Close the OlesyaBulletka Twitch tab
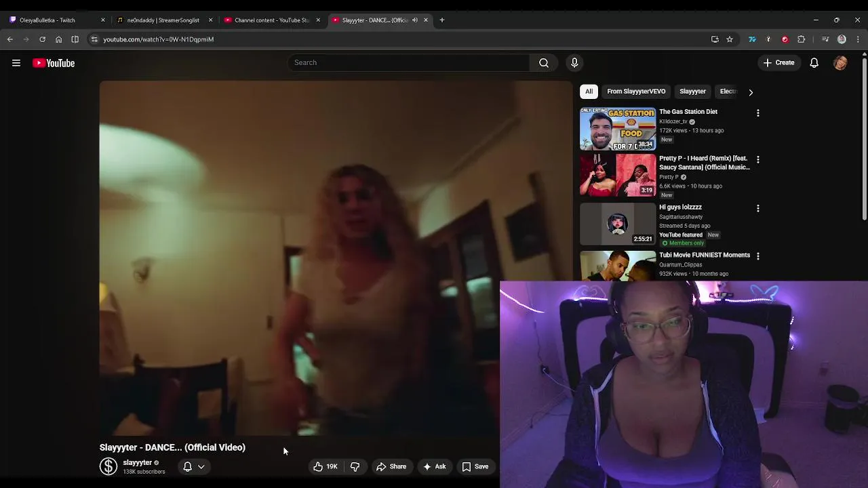The image size is (868, 488). click(x=103, y=20)
